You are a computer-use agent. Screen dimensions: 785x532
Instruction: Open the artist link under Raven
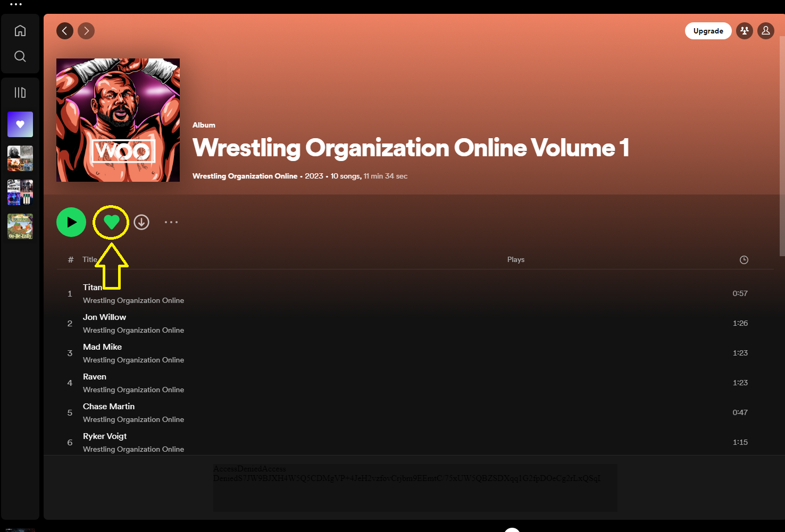click(133, 390)
